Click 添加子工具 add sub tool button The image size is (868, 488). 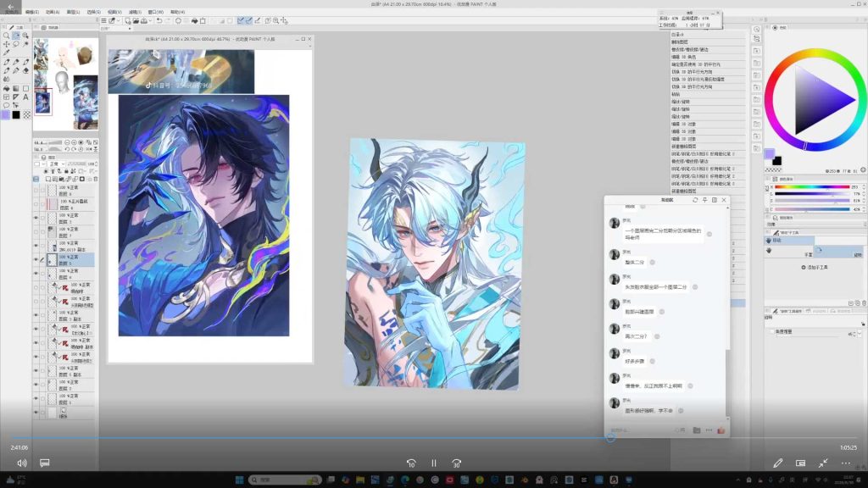pyautogui.click(x=815, y=268)
